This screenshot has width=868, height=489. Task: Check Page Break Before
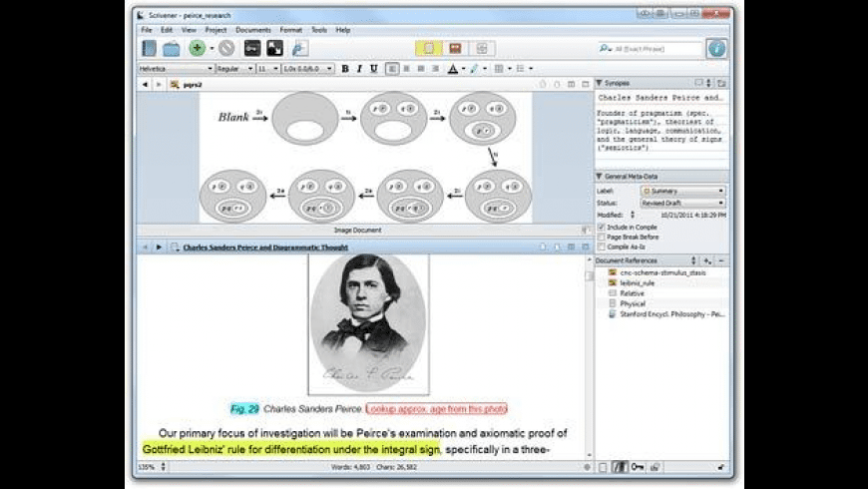coord(602,238)
